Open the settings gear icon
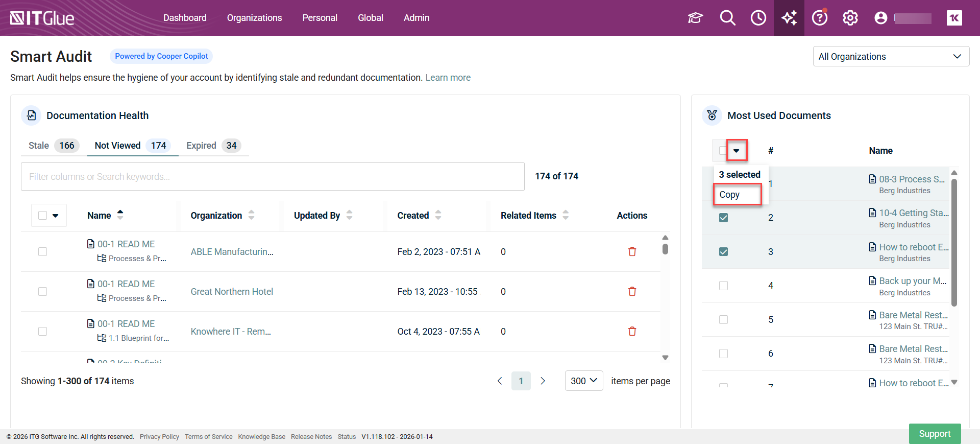The height and width of the screenshot is (444, 980). [x=850, y=18]
